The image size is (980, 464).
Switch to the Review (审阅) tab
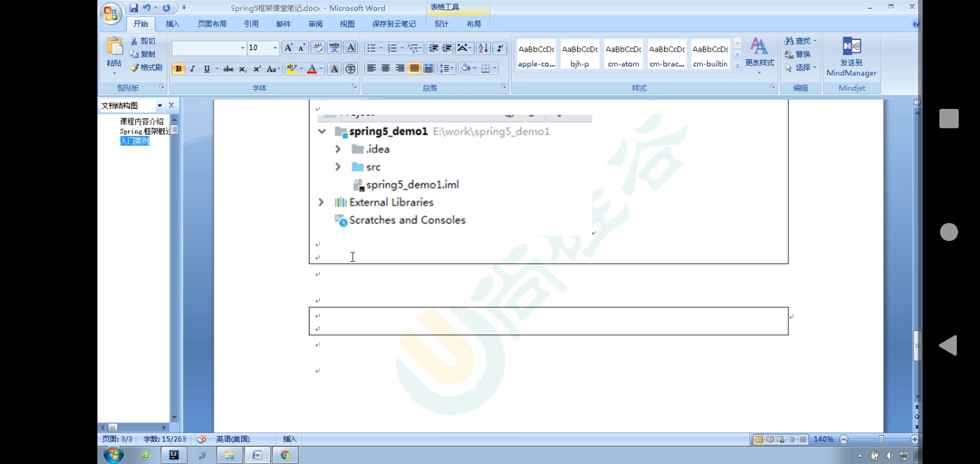click(x=315, y=24)
